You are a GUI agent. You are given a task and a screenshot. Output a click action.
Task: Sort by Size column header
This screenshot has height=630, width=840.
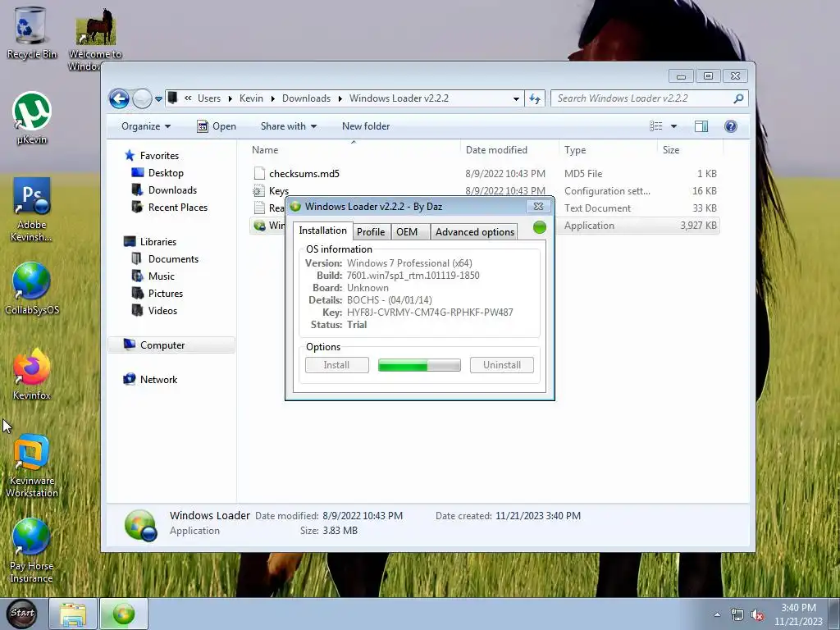[690, 150]
